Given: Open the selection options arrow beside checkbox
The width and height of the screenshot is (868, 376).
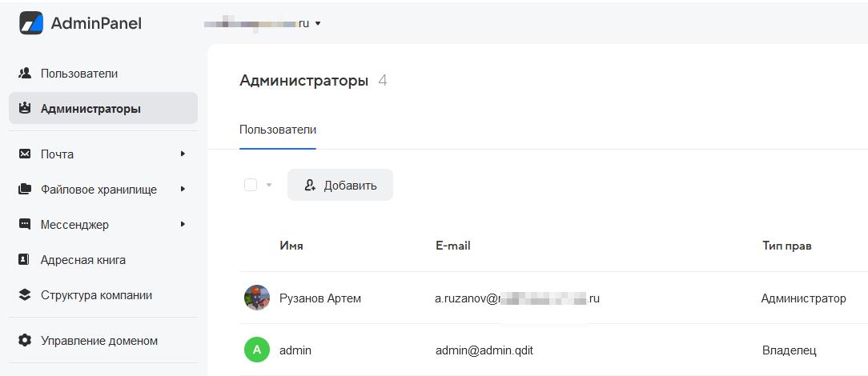Looking at the screenshot, I should [x=269, y=185].
